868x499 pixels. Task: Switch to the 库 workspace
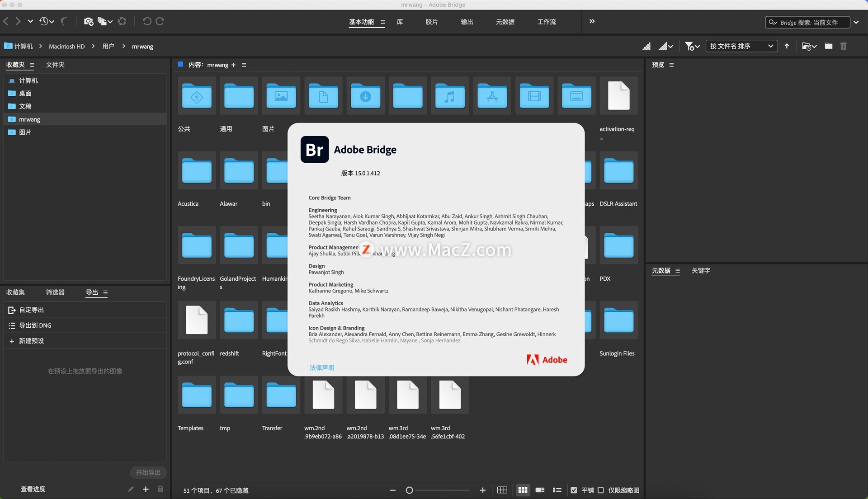point(400,22)
